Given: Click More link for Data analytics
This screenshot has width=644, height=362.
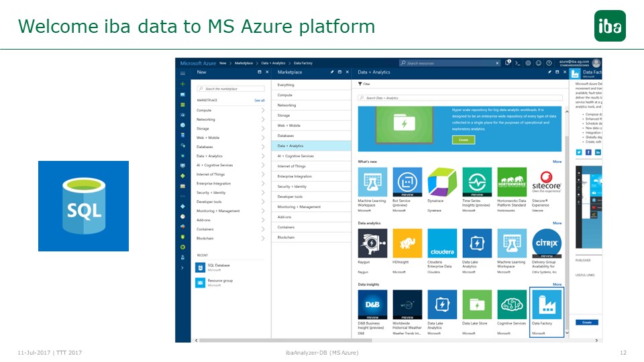Looking at the screenshot, I should tap(557, 223).
